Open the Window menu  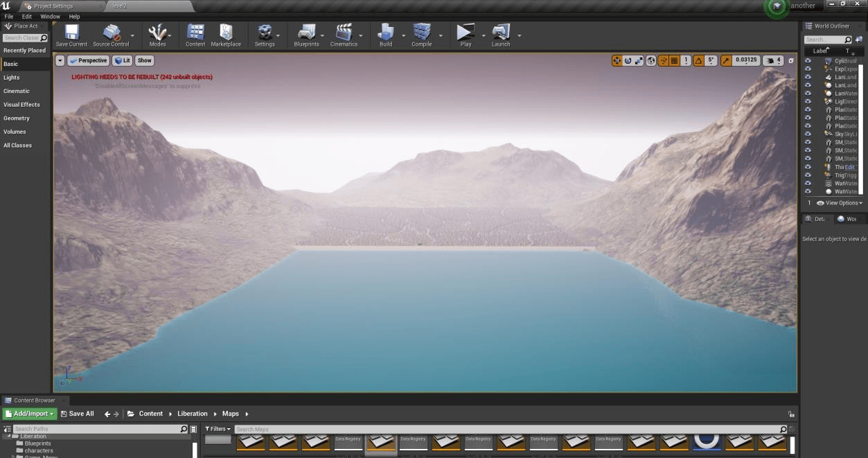(50, 16)
